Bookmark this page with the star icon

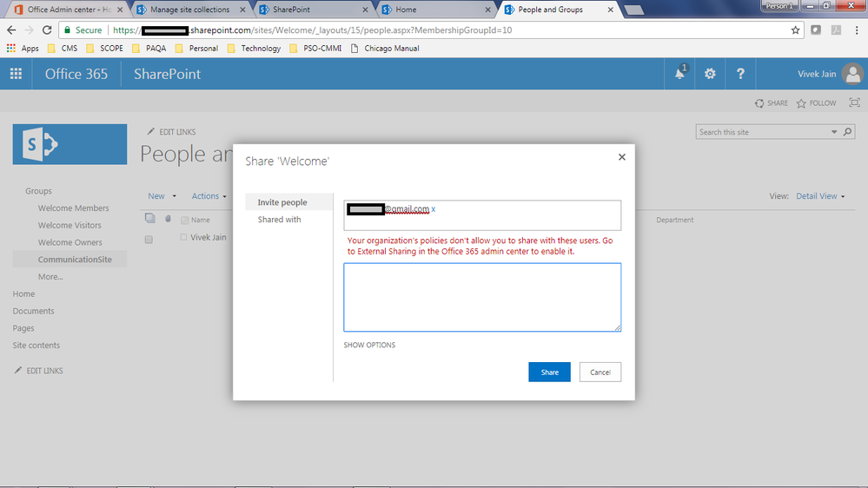(796, 30)
